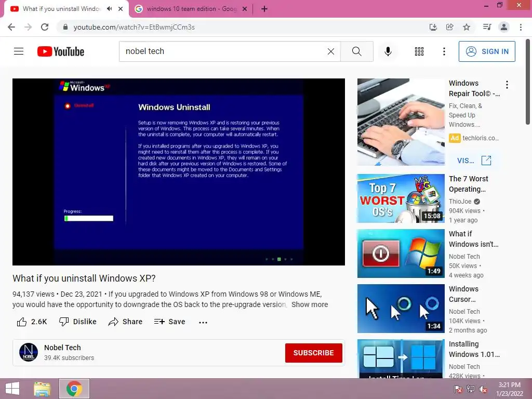Open 'Top 7 Worst OS's' video thumbnail
Screen dimensions: 532x399
click(401, 198)
